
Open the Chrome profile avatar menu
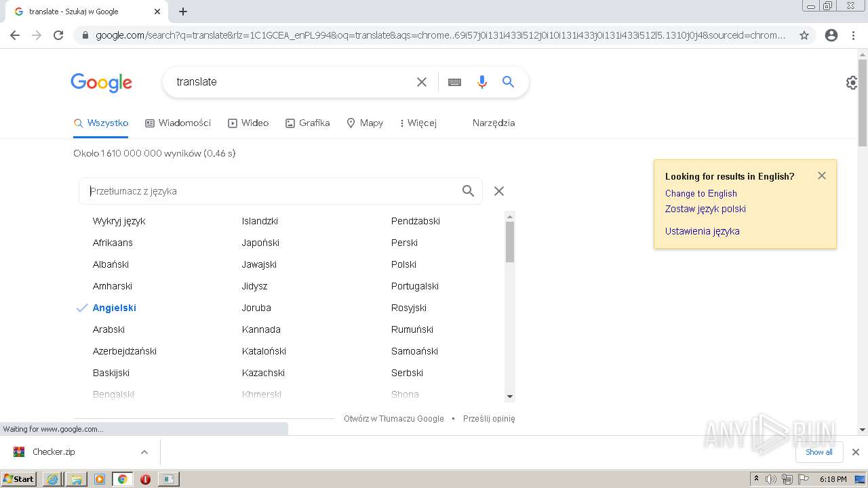pos(831,35)
